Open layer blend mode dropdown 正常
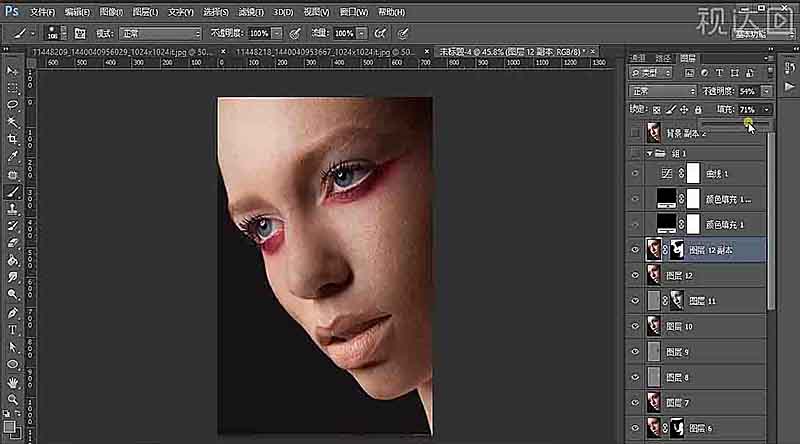800x444 pixels. click(x=662, y=91)
